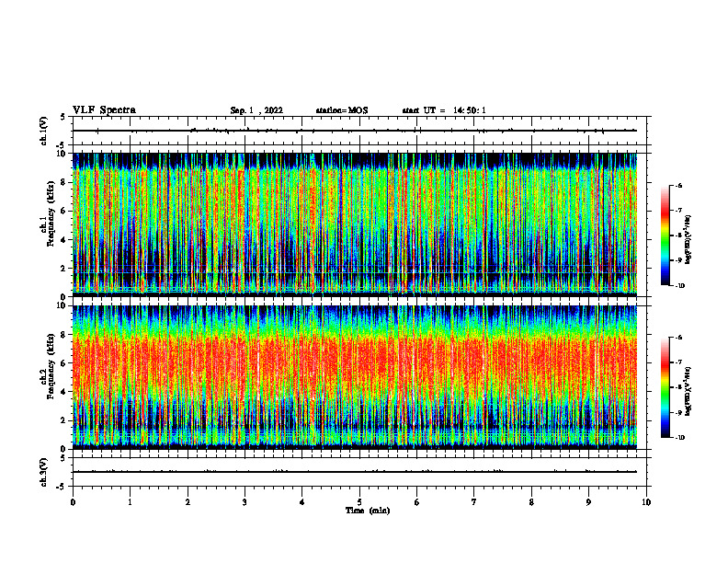
Task: Click the ch.1 PSD color bar
Action: [x=665, y=236]
